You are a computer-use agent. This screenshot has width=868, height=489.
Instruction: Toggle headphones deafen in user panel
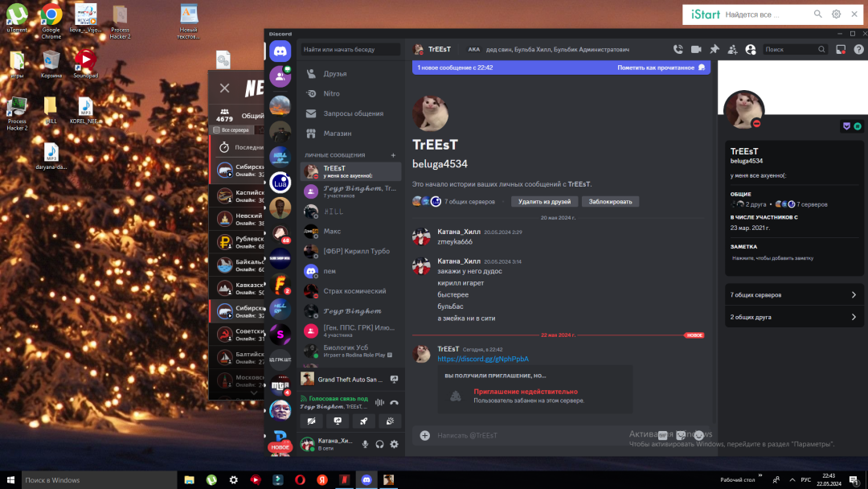(x=379, y=444)
